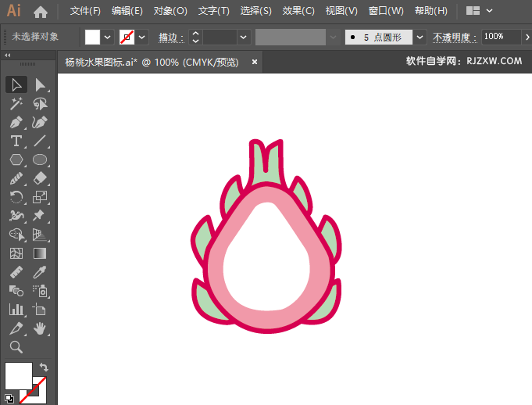532x405 pixels.
Task: Select the Polygon tool
Action: coord(16,159)
